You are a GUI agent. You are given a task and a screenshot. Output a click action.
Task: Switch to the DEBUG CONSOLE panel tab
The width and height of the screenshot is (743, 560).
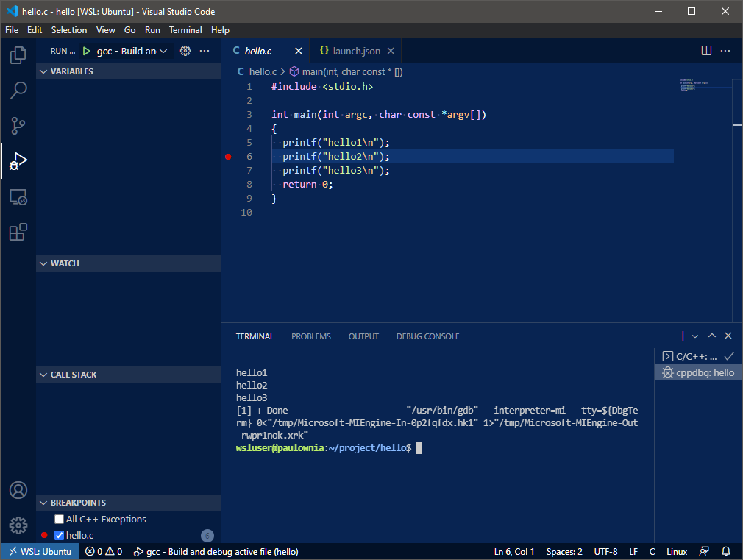point(428,336)
